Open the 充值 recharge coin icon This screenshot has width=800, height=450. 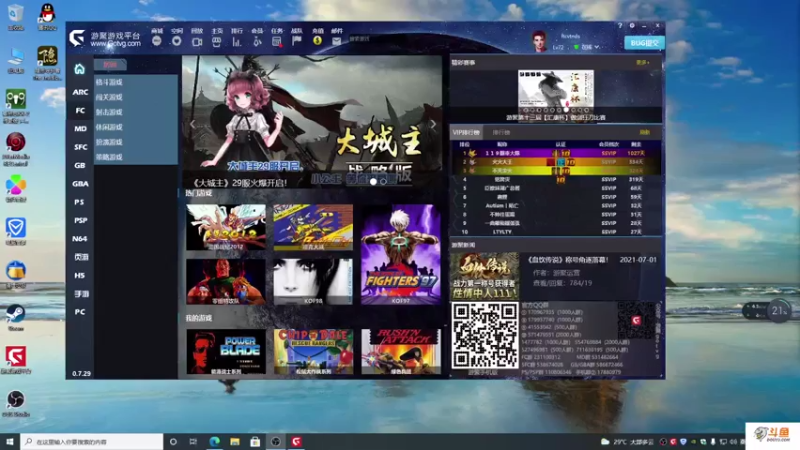(317, 41)
